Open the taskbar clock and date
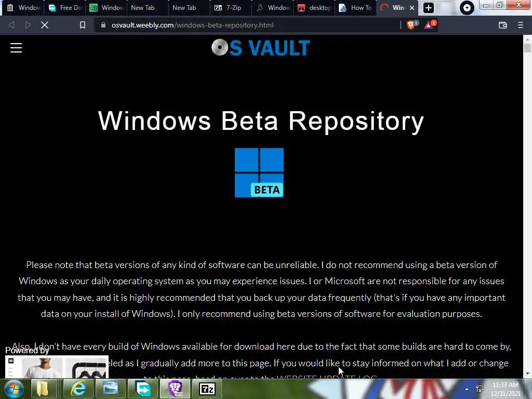This screenshot has height=399, width=532. (x=505, y=389)
